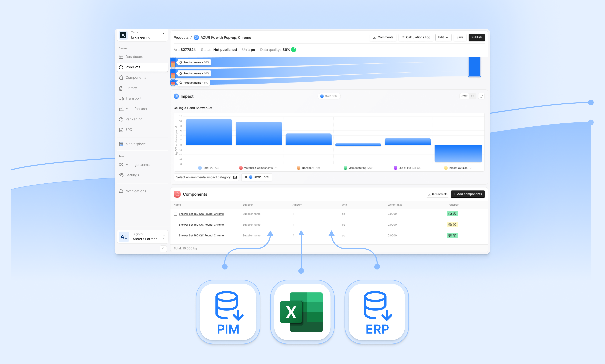Open the Packaging section icon
This screenshot has height=364, width=605.
[x=122, y=119]
